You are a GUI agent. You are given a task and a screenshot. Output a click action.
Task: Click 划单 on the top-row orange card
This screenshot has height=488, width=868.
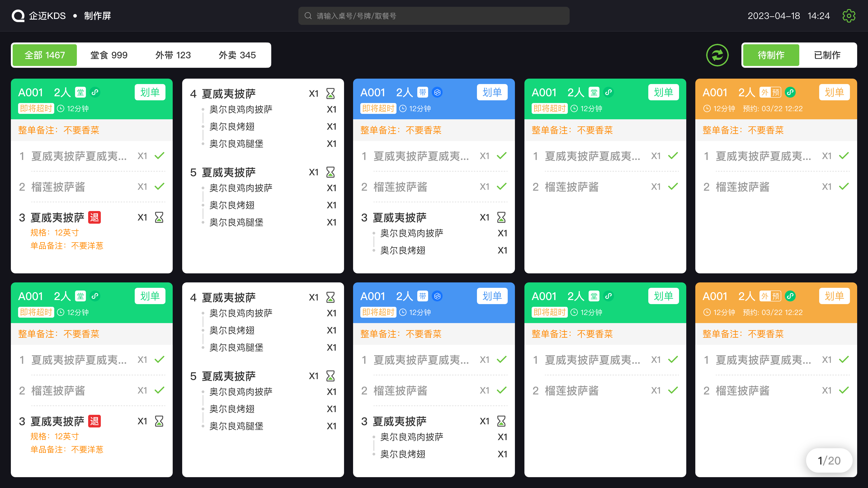coord(834,92)
